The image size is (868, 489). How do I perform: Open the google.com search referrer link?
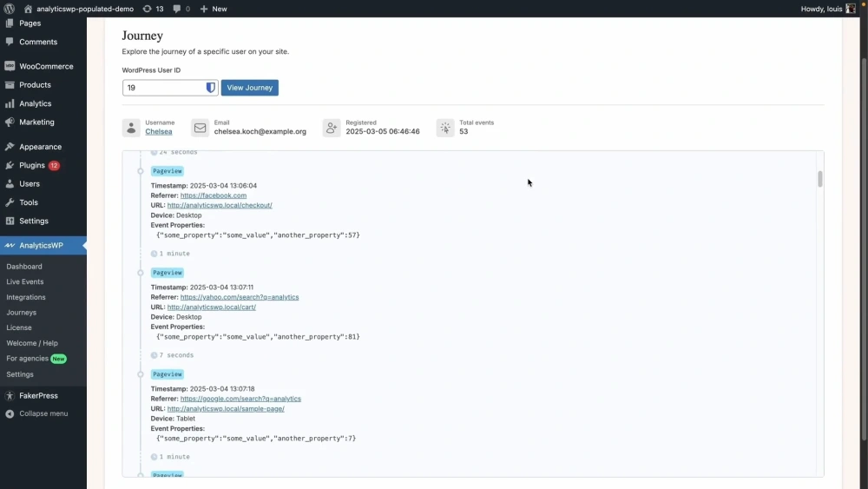(240, 399)
